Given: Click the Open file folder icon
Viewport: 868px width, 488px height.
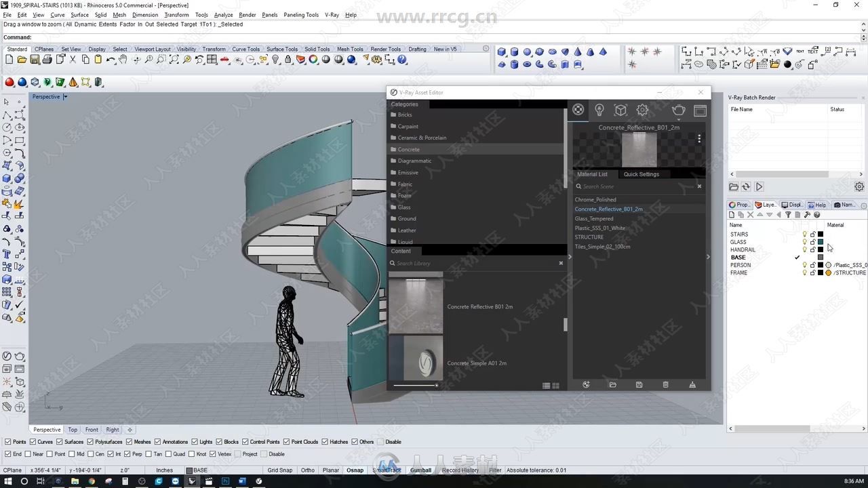Looking at the screenshot, I should tap(22, 60).
